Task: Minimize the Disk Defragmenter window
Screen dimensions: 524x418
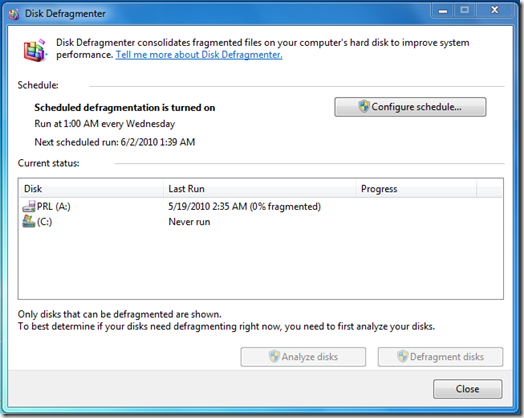Action: [443, 11]
